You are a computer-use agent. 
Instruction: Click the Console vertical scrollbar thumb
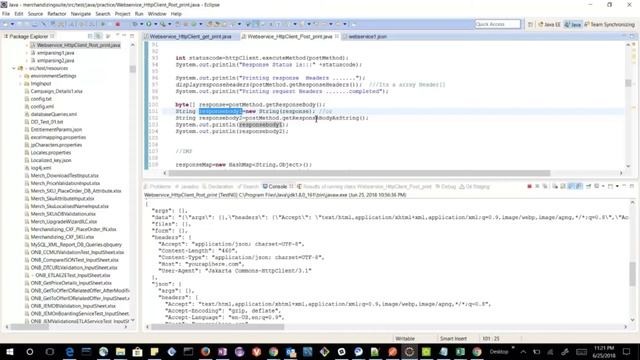(632, 273)
